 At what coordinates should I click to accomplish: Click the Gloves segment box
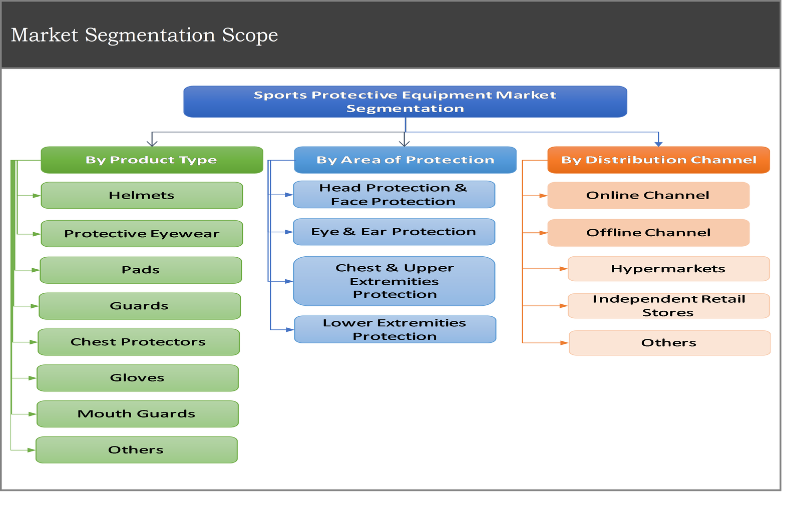coord(138,378)
